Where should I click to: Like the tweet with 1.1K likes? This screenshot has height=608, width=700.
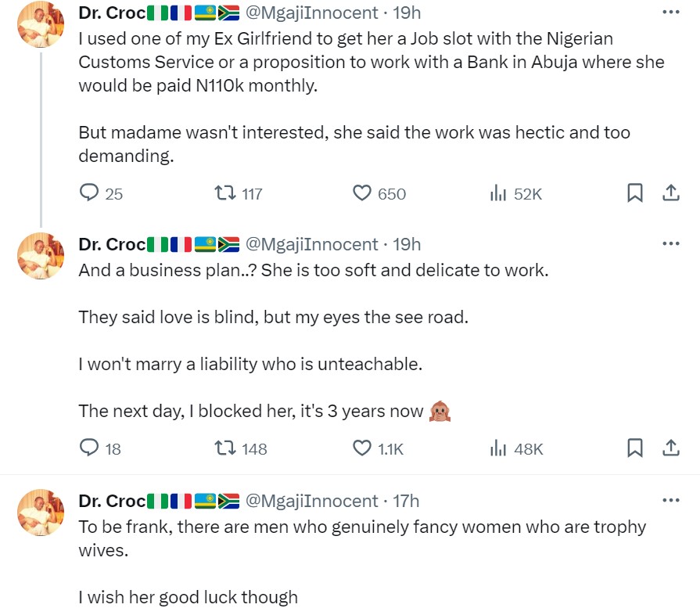[362, 448]
